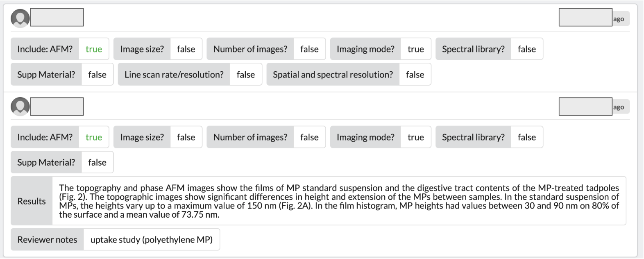This screenshot has width=644, height=259.
Task: Toggle first entry's 'Include: AFM?' true value
Action: click(x=94, y=49)
